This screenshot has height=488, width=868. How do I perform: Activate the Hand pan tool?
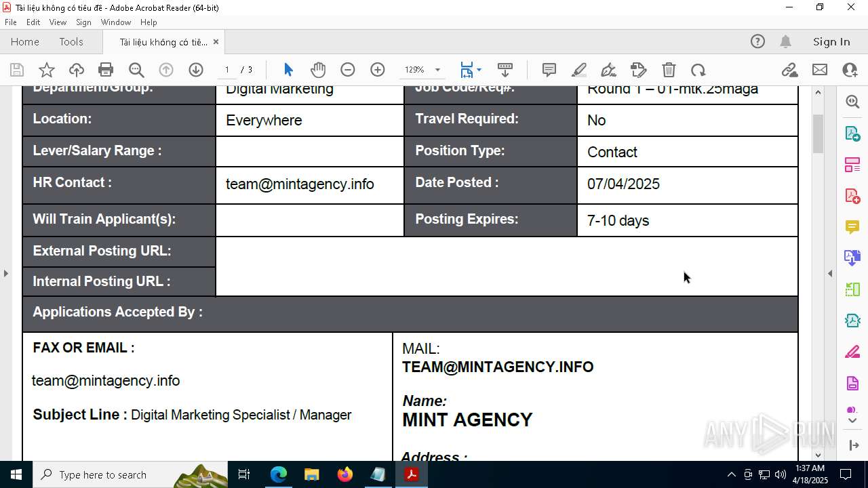(318, 70)
